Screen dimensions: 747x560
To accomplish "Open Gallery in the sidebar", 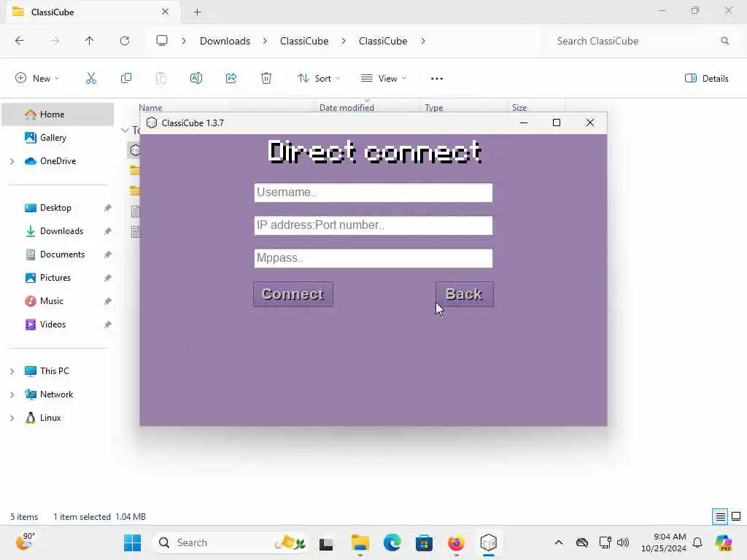I will click(x=53, y=138).
